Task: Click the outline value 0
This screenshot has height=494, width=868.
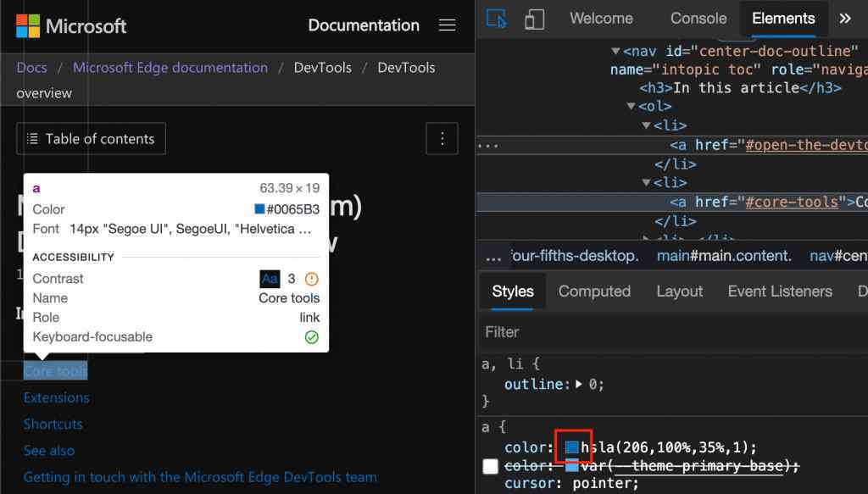Action: (592, 384)
